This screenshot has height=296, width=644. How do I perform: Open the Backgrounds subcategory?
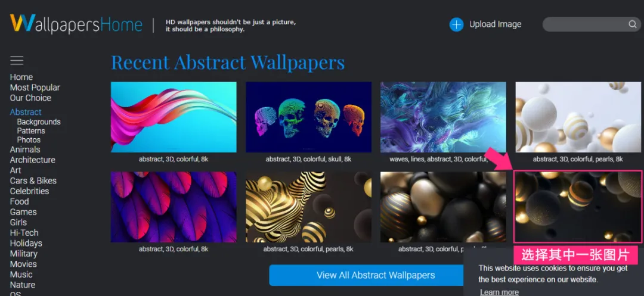pyautogui.click(x=39, y=121)
